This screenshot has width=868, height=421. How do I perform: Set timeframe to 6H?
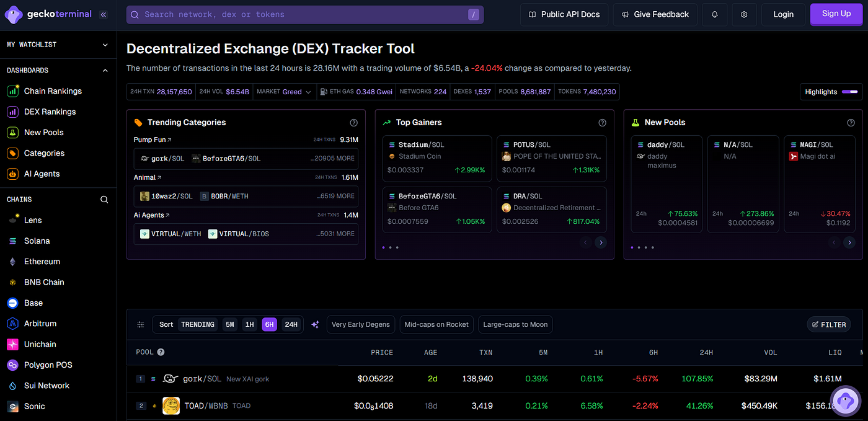[269, 324]
